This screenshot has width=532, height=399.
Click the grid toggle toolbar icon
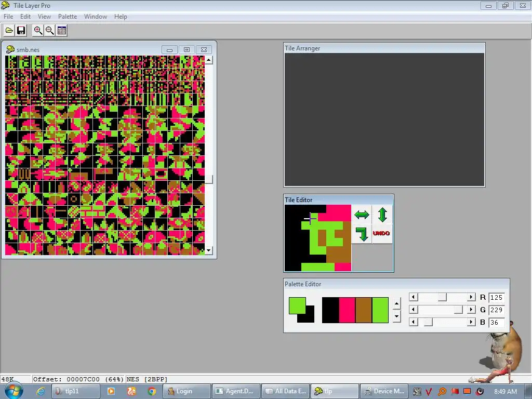[x=62, y=31]
